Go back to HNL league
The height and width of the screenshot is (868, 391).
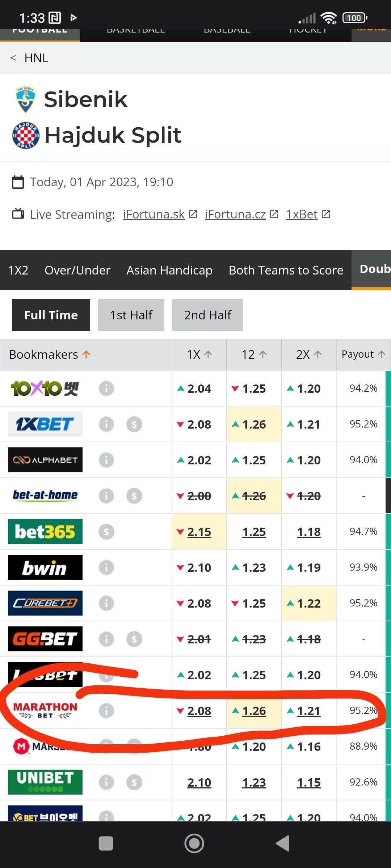(30, 58)
